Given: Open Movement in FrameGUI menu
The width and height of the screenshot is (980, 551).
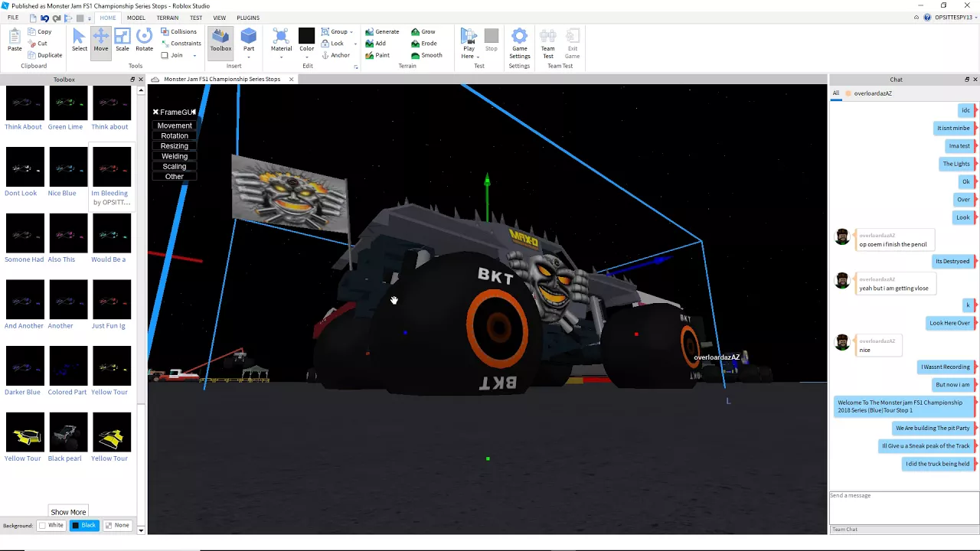Looking at the screenshot, I should 175,126.
